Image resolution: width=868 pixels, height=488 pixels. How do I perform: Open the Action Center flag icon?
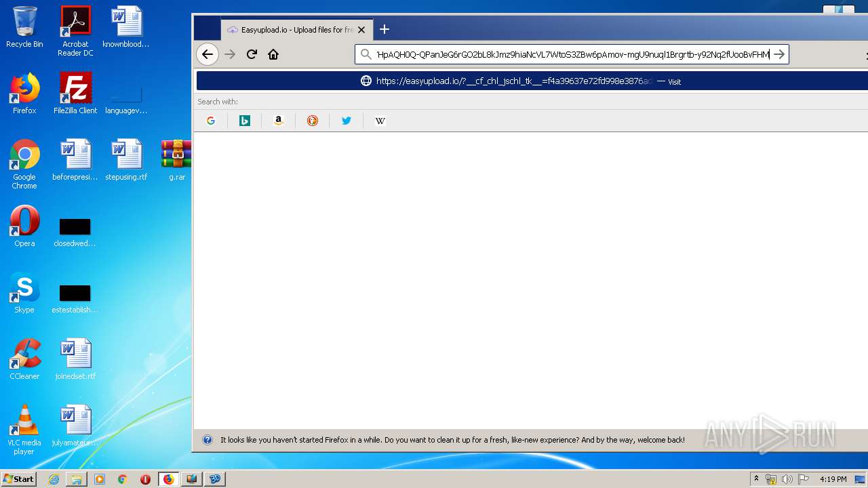pos(802,479)
